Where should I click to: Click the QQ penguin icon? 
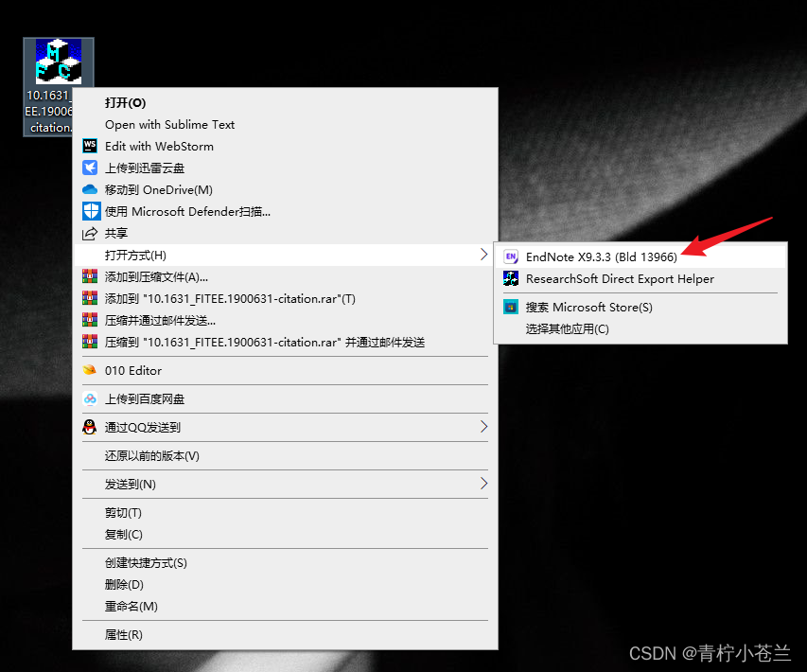(90, 427)
